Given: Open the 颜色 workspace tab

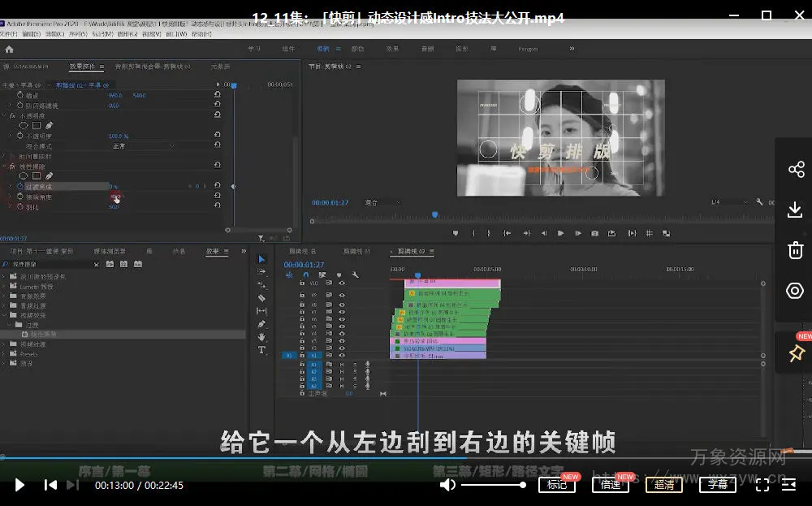Looking at the screenshot, I should 357,49.
